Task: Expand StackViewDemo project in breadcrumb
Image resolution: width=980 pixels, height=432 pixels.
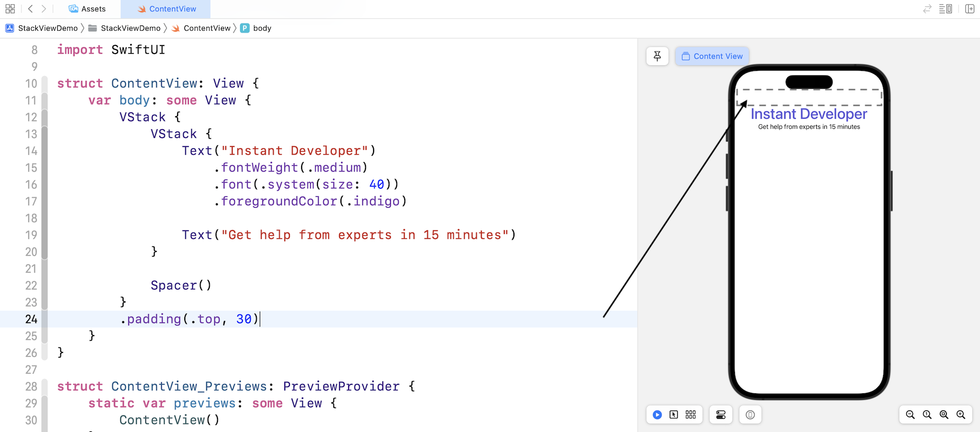Action: 42,28
